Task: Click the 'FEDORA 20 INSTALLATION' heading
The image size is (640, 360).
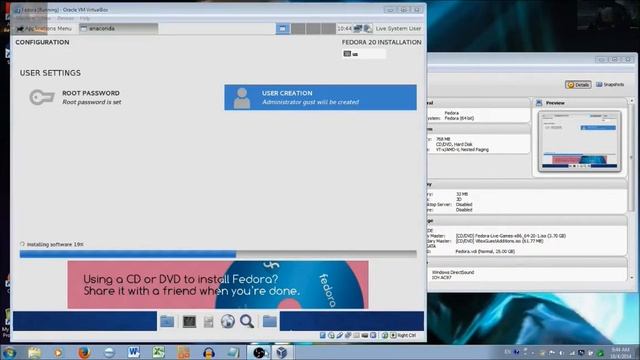Action: 382,42
